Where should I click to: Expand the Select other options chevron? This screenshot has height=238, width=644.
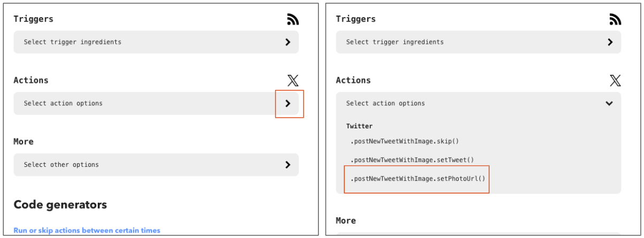(288, 165)
